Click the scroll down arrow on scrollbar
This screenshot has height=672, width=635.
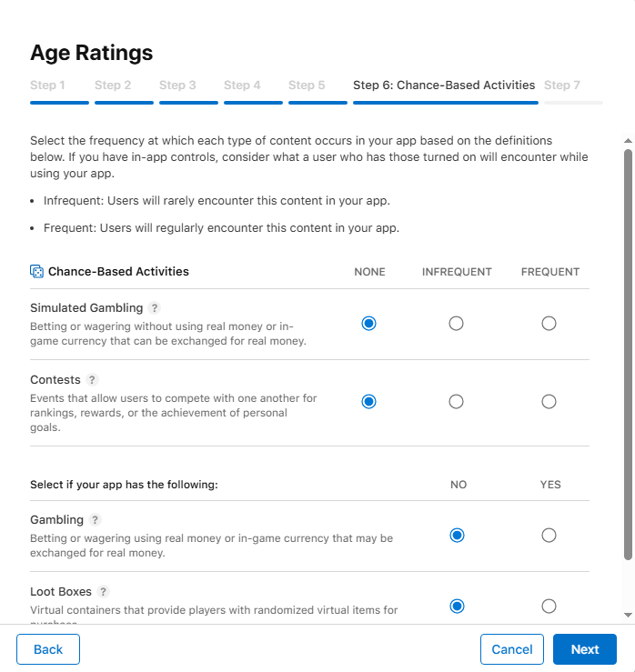click(x=628, y=615)
